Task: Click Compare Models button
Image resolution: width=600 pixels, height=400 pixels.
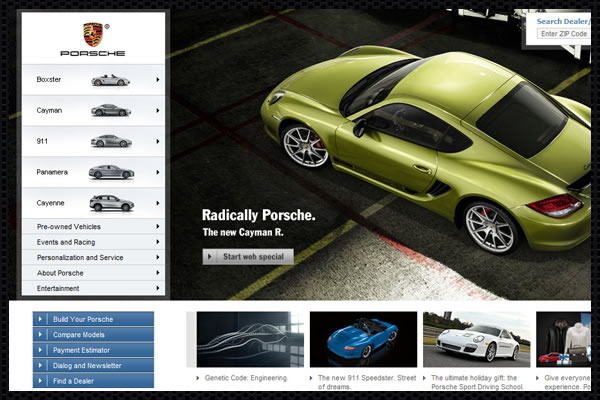Action: tap(93, 335)
